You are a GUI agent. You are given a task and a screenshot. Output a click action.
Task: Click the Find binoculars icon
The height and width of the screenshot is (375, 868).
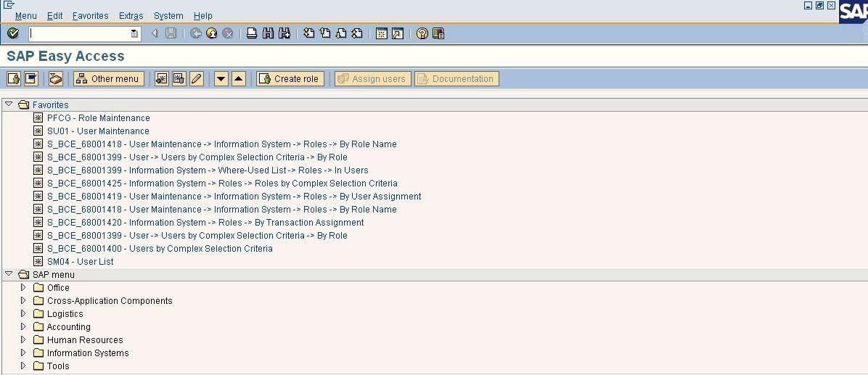(x=268, y=34)
